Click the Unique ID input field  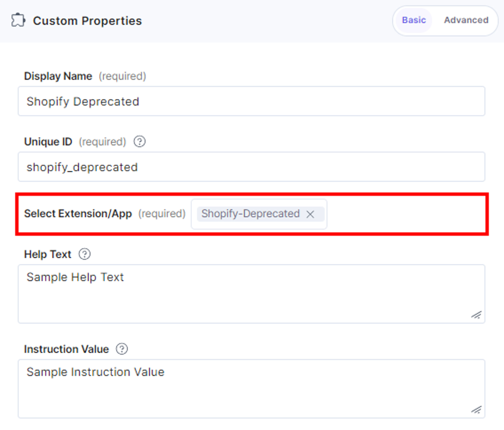[251, 167]
